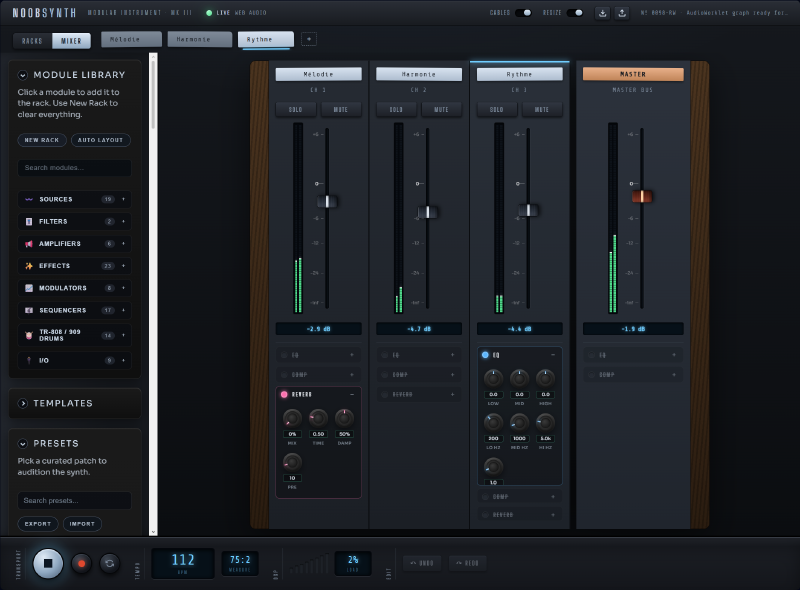Click the Search modules input field

(x=74, y=168)
